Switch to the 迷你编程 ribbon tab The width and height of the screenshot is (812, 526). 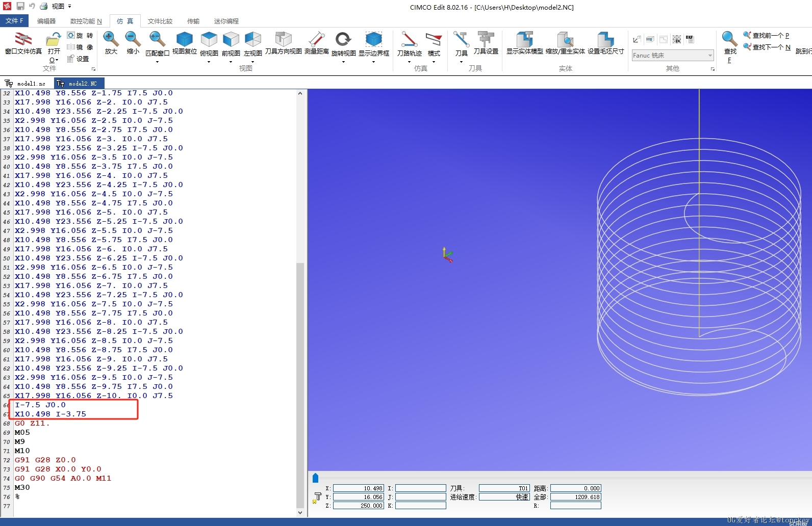[x=226, y=21]
